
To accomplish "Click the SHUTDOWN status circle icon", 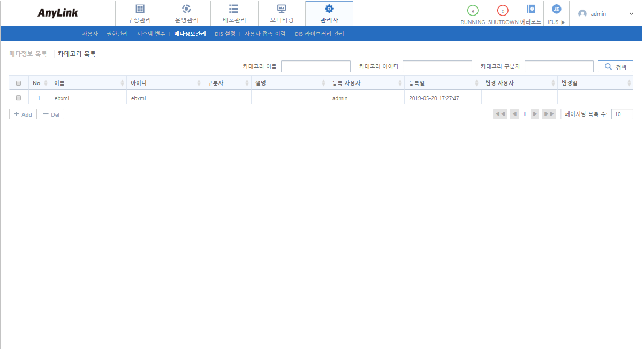I will (503, 11).
